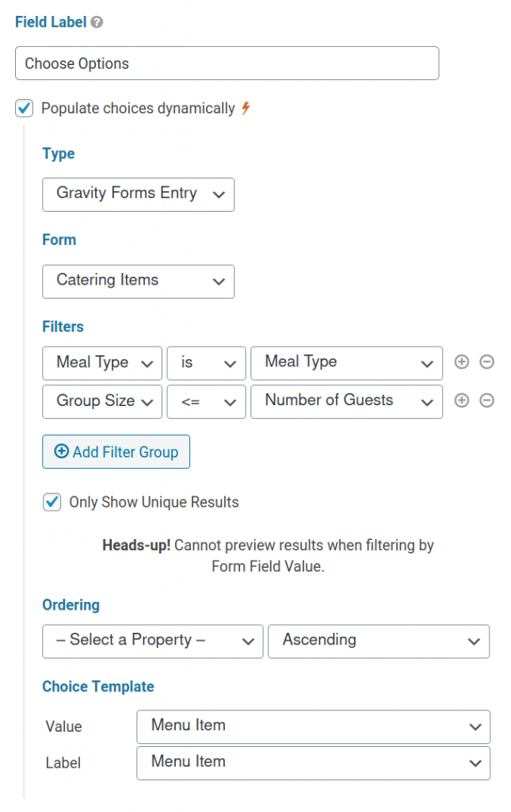Open the Select a Property ordering dropdown

click(152, 642)
